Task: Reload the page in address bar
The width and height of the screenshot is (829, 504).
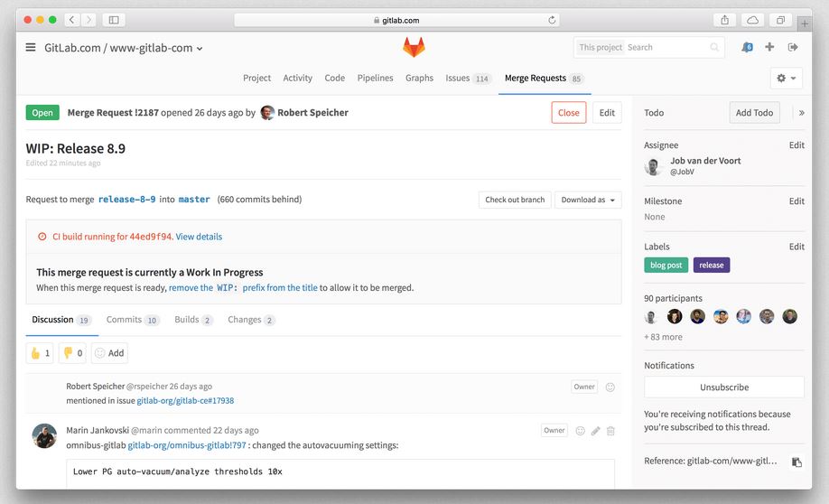Action: coord(552,20)
